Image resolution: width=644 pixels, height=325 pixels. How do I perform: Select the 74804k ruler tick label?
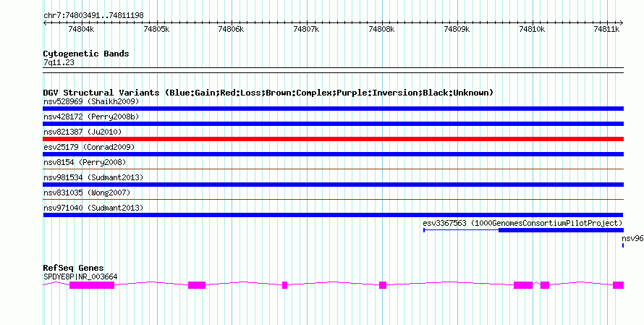(81, 30)
